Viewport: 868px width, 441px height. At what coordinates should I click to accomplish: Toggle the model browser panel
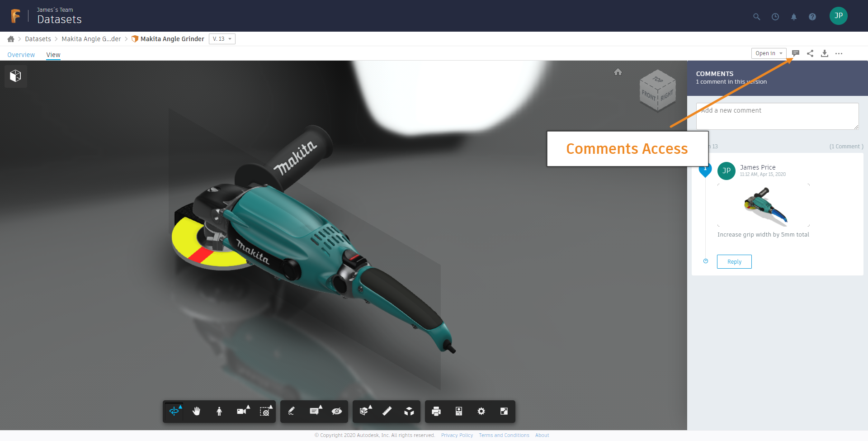point(15,76)
